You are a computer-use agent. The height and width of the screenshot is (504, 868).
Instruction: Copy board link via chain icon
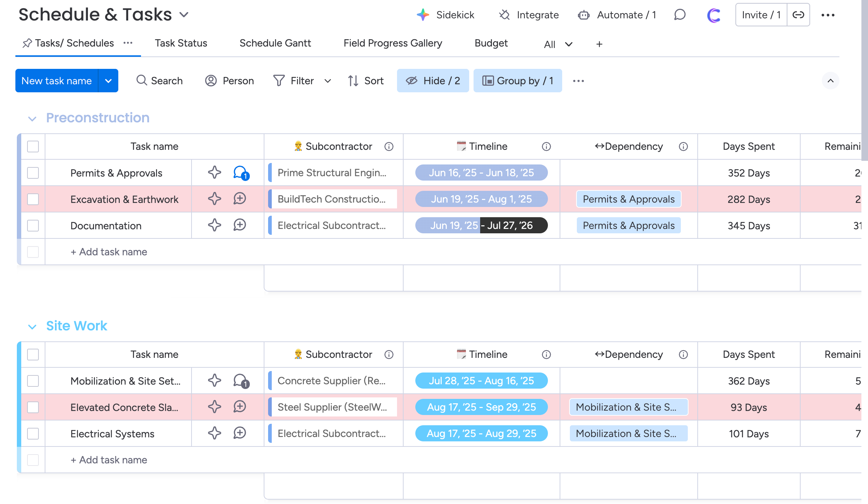point(798,15)
